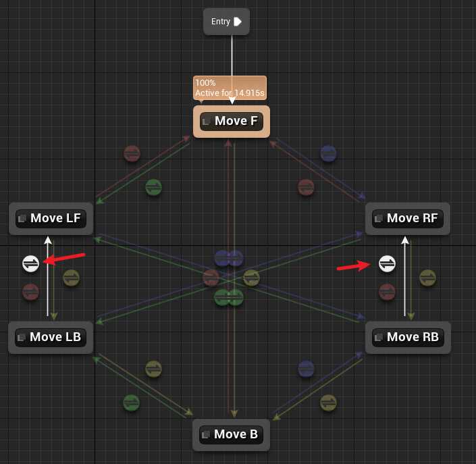Image resolution: width=476 pixels, height=464 pixels.
Task: Select the green transition rule icon between Move F and Move LF
Action: click(x=153, y=187)
